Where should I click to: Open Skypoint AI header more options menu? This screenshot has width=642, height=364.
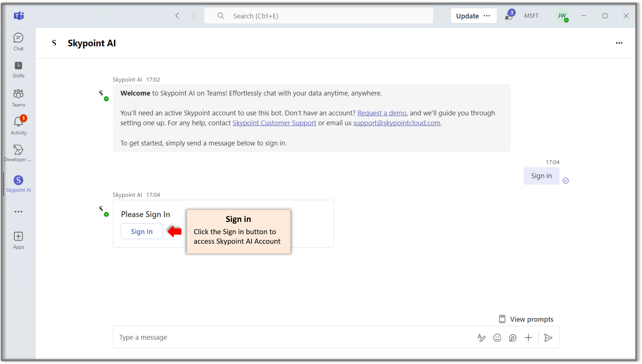pos(619,43)
